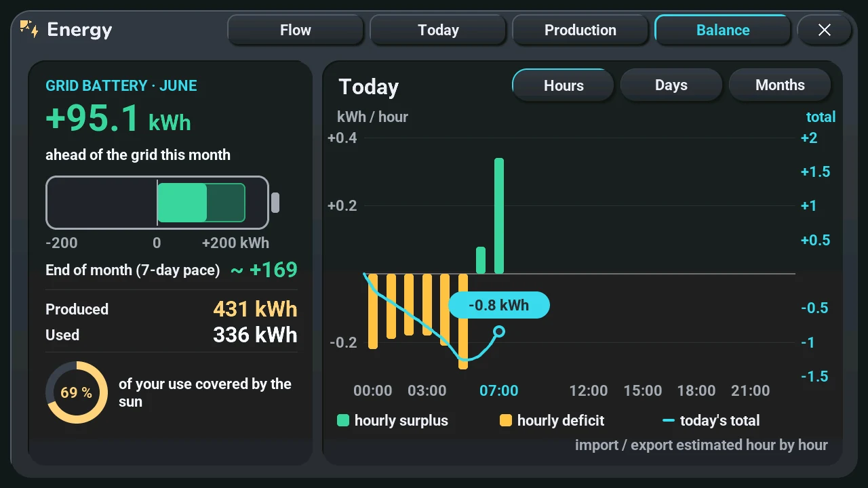Screen dimensions: 868x488
Task: Click the 'hourly surplus' legend label
Action: point(401,421)
